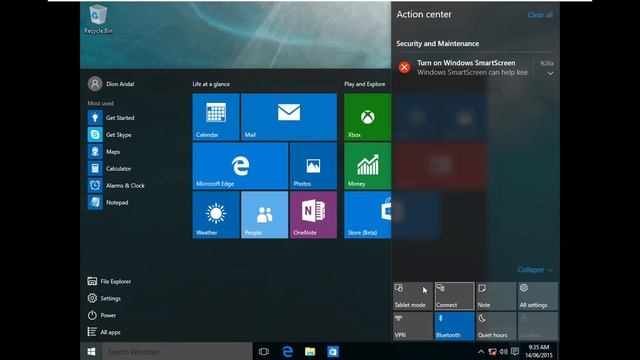Open the Photos tile
The image size is (640, 360).
tap(313, 166)
